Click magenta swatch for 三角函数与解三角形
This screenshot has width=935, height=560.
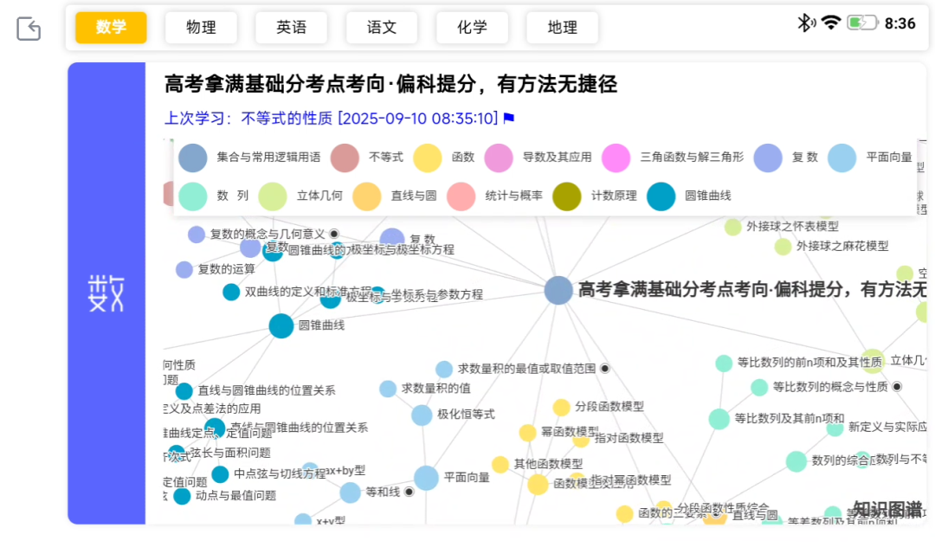[x=616, y=158]
